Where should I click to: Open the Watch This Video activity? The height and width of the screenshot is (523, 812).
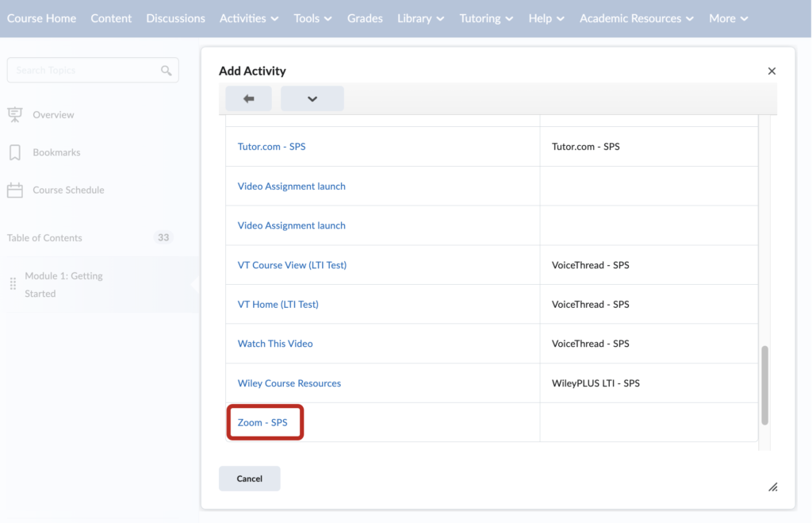[274, 343]
